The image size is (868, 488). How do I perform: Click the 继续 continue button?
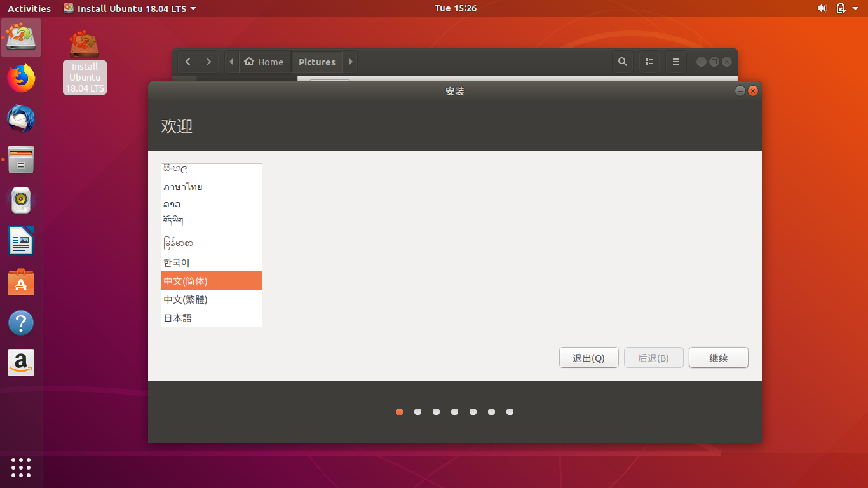[719, 358]
